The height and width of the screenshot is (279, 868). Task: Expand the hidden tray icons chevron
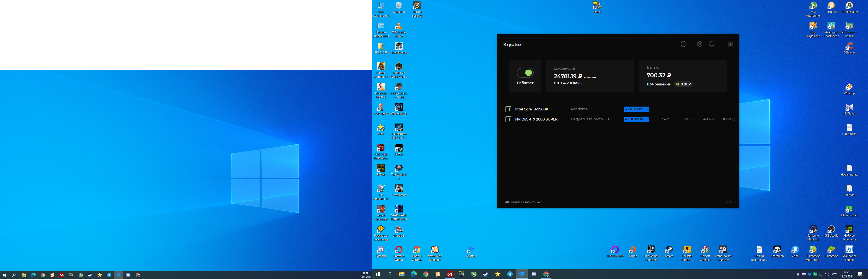792,274
